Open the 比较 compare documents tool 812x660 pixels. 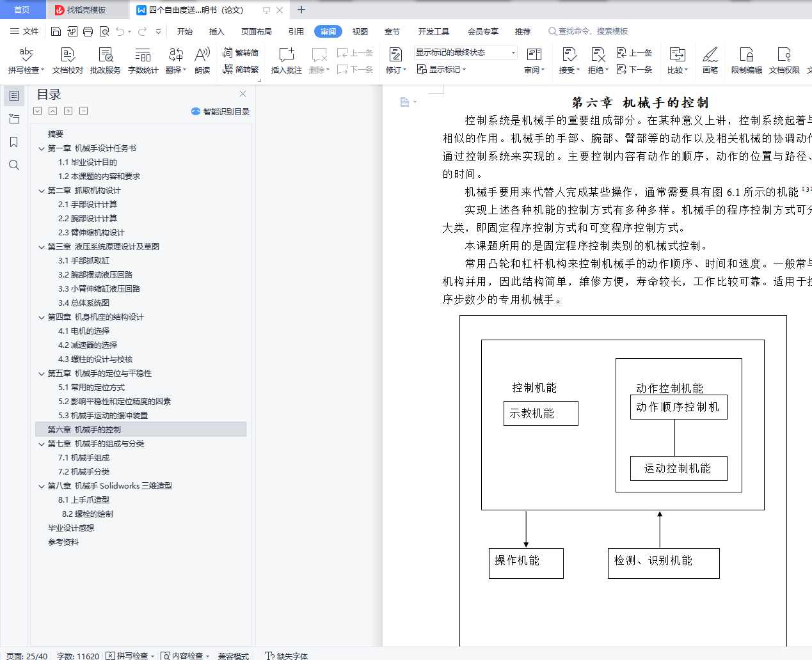[x=678, y=61]
